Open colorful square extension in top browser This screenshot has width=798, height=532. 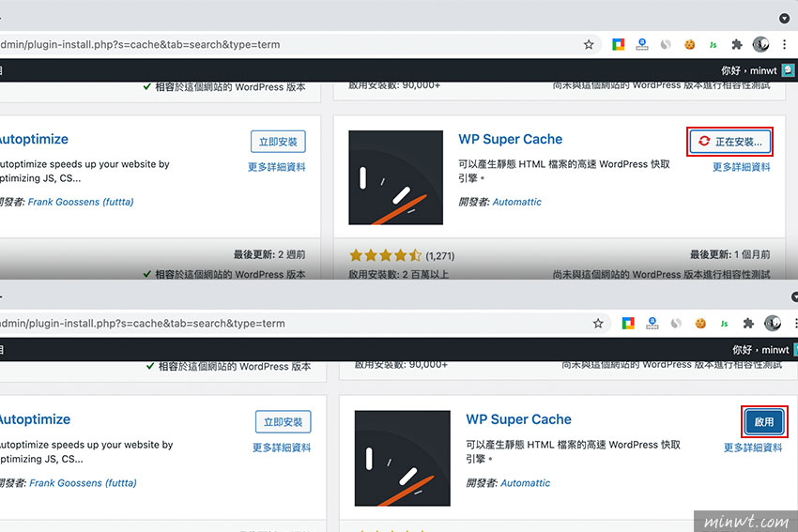[x=618, y=45]
